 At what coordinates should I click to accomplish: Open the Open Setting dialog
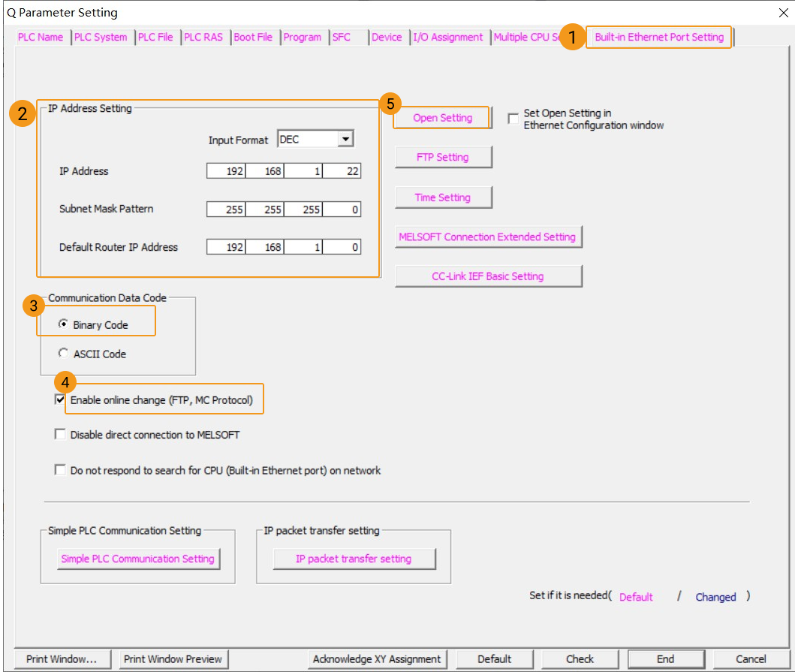[441, 118]
